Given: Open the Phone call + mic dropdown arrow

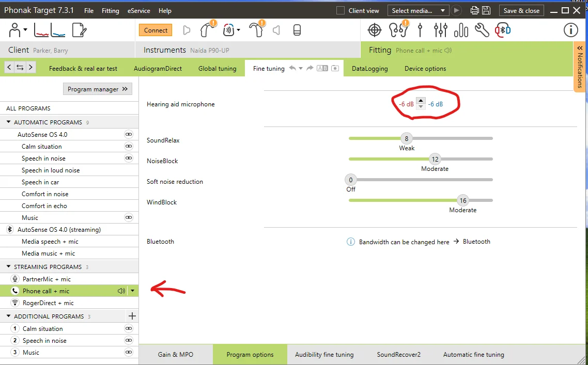Looking at the screenshot, I should pyautogui.click(x=132, y=291).
